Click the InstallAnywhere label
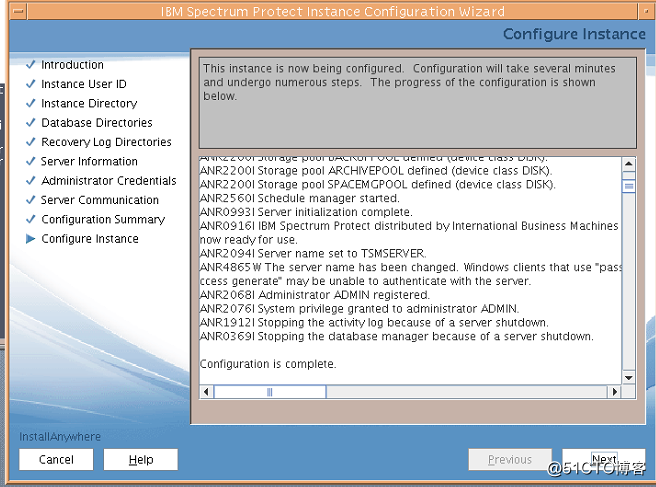This screenshot has height=487, width=656. pyautogui.click(x=60, y=437)
